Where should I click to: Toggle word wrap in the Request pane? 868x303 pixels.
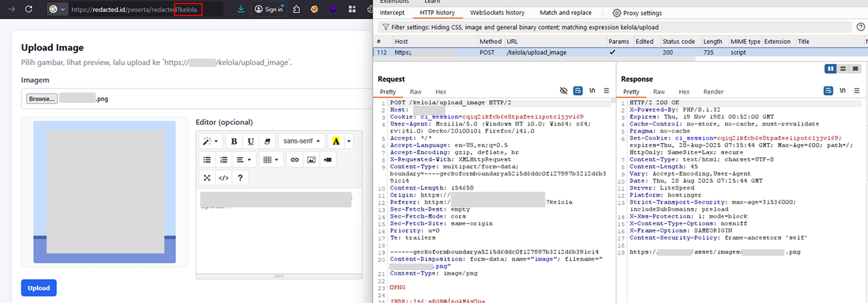[x=578, y=91]
